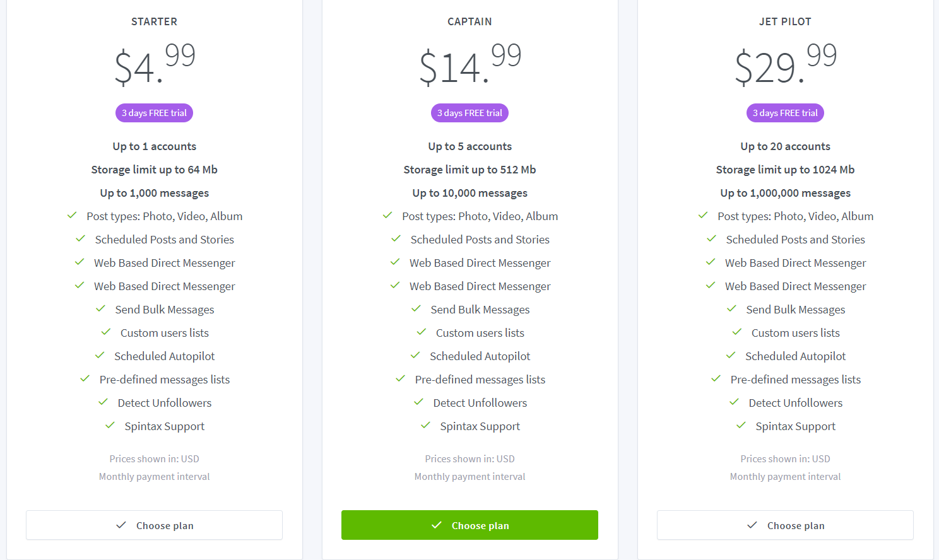This screenshot has height=560, width=939.
Task: Click the Starter 3 days FREE trial badge
Action: [154, 113]
